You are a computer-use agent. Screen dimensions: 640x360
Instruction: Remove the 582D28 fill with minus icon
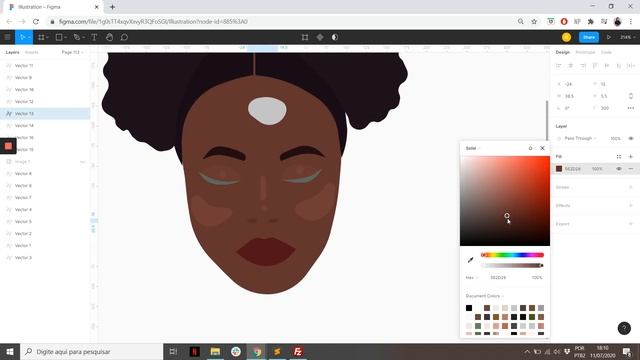pos(631,169)
